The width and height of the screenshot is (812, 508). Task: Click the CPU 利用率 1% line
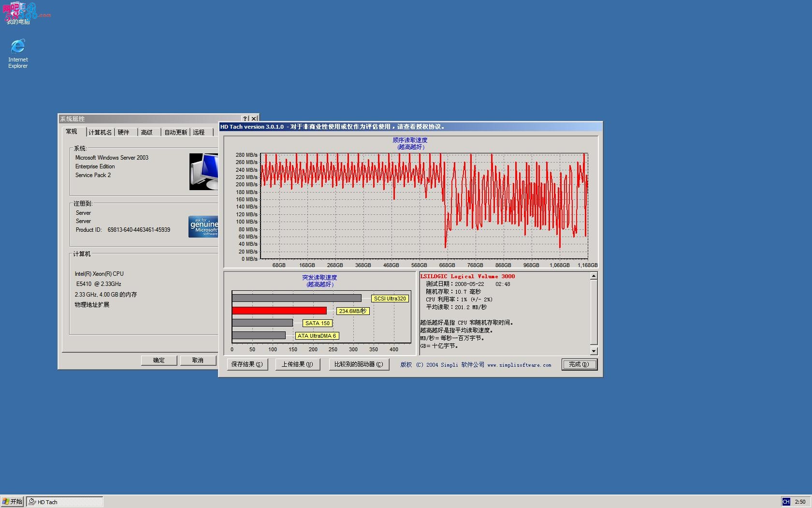tap(459, 299)
